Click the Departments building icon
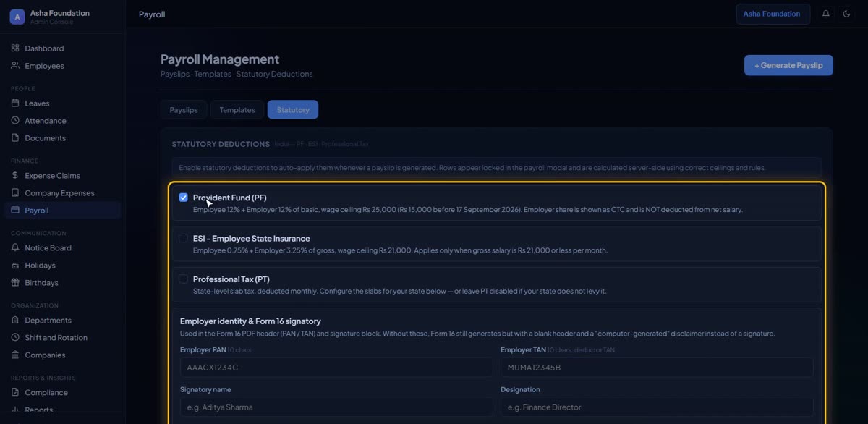Viewport: 868px width, 424px height. [15, 321]
